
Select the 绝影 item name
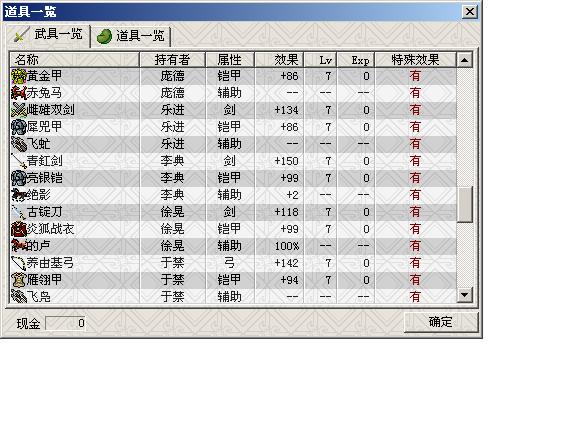tap(39, 195)
